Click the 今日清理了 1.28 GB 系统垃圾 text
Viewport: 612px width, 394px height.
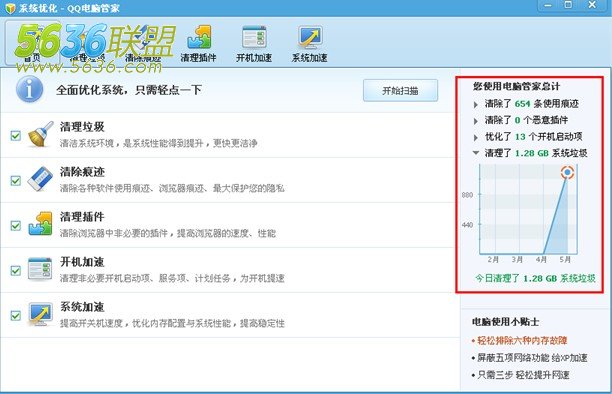pyautogui.click(x=535, y=278)
